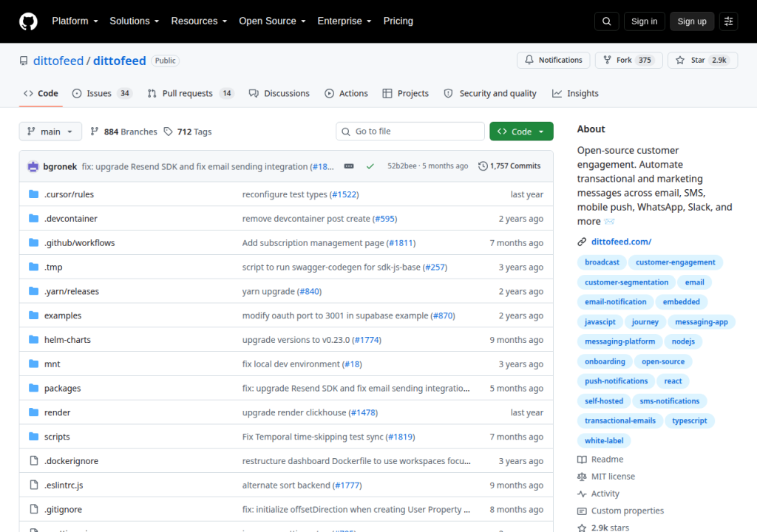This screenshot has height=532, width=757.
Task: Select the Code tab
Action: (41, 94)
